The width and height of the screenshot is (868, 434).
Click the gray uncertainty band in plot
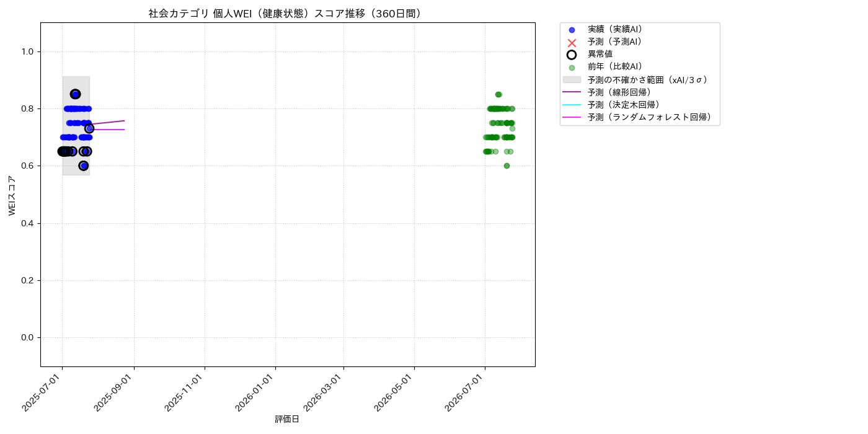click(x=76, y=126)
